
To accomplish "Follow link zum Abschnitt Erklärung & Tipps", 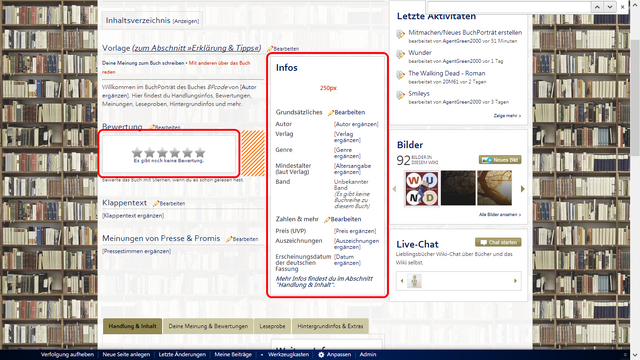I will pos(196,48).
